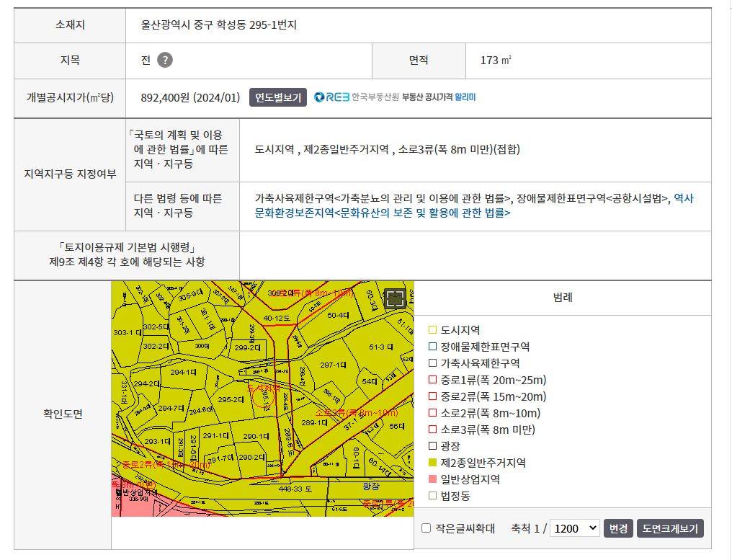
Task: Click the 중로2류(폭 15m~20m) legend swatch
Action: (432, 396)
